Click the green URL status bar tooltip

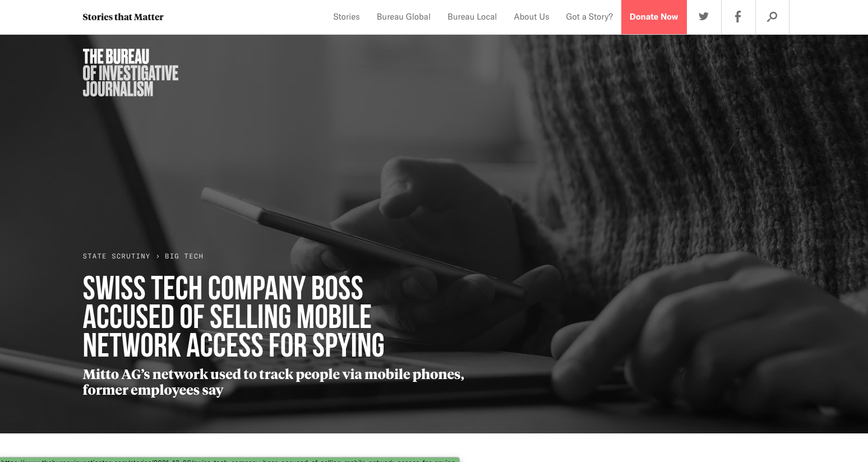pos(230,460)
